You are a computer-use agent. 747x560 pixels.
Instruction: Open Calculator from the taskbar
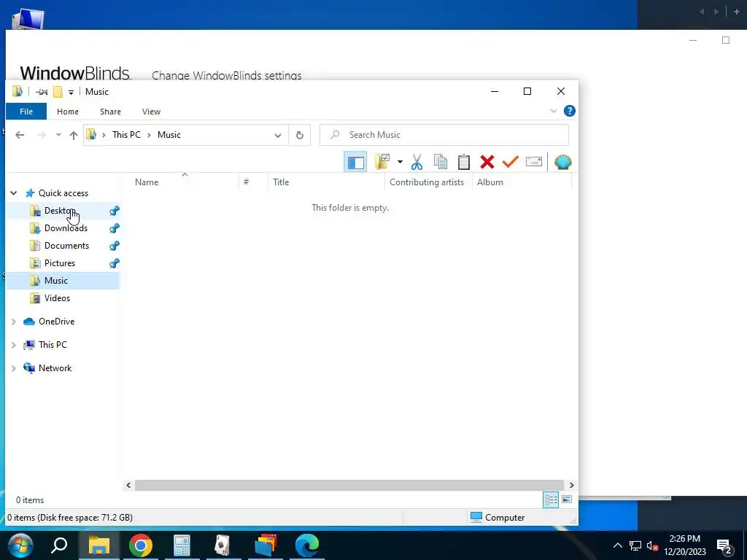(x=182, y=545)
